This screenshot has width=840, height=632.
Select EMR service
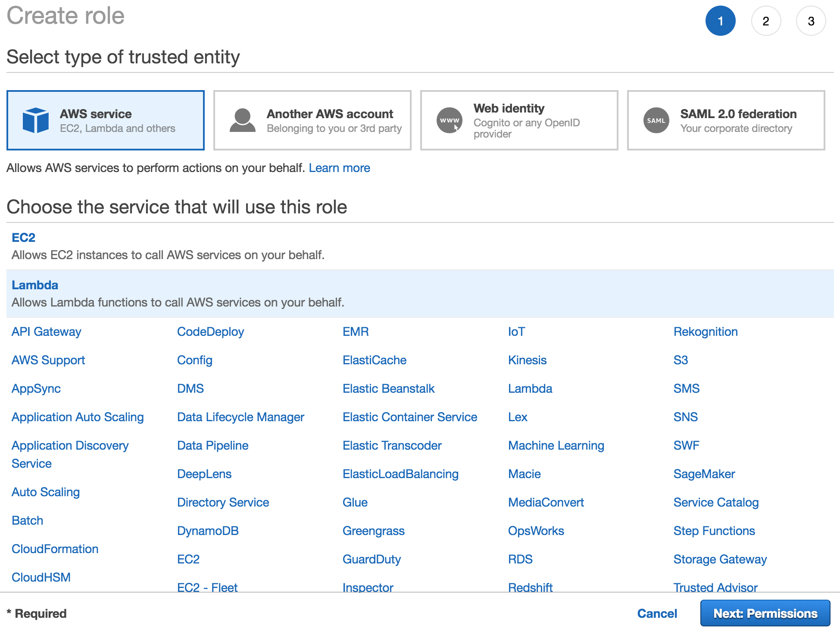click(x=356, y=332)
